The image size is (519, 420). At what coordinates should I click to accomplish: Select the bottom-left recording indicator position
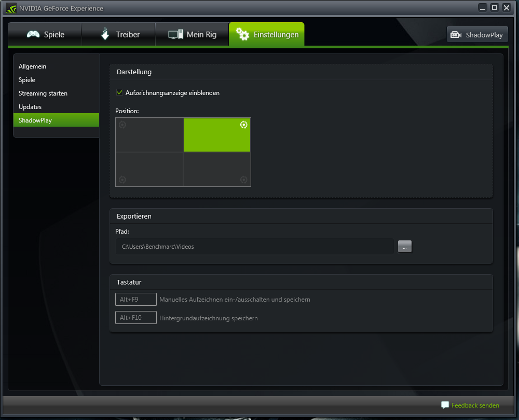122,179
